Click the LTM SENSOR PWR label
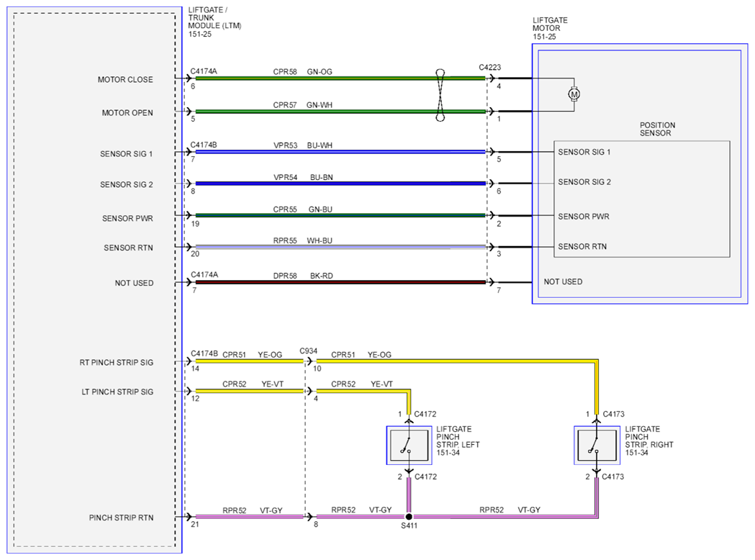 (x=127, y=218)
